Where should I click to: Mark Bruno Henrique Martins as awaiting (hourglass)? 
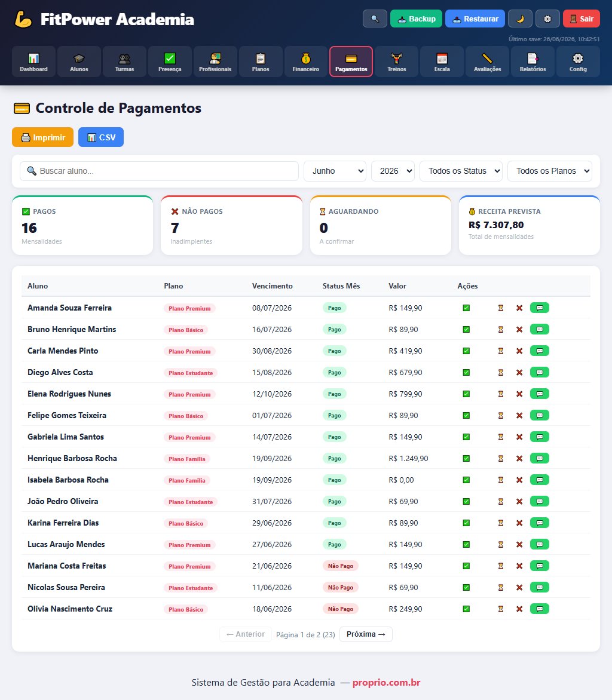(501, 330)
